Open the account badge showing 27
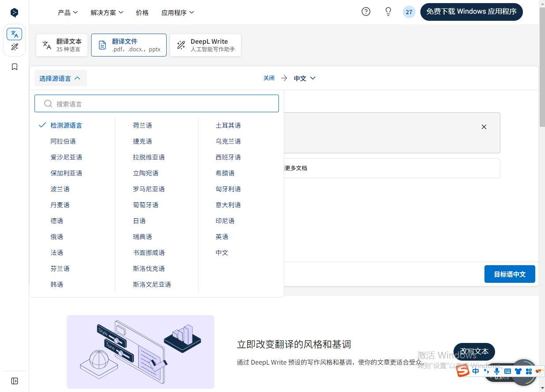 coord(409,12)
